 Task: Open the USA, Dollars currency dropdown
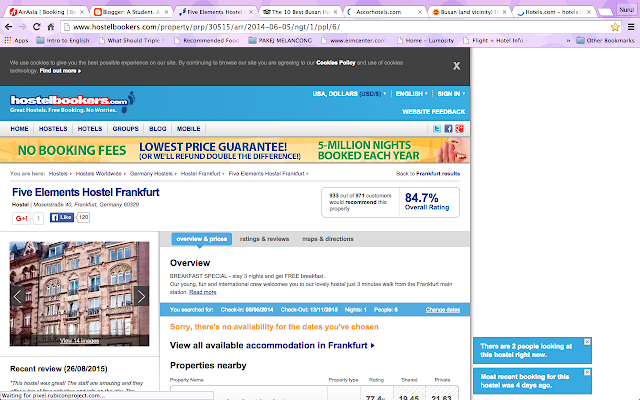pyautogui.click(x=349, y=94)
